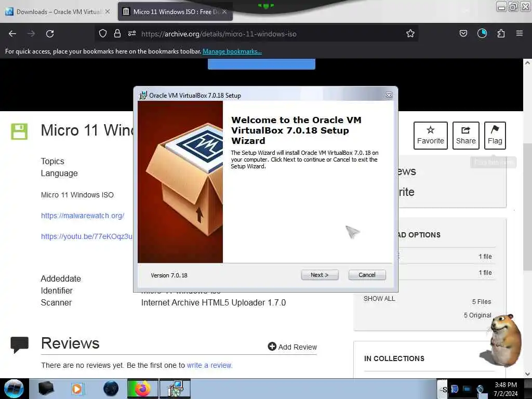Open the Firefox account/profile icon
The height and width of the screenshot is (399, 532).
tap(482, 33)
